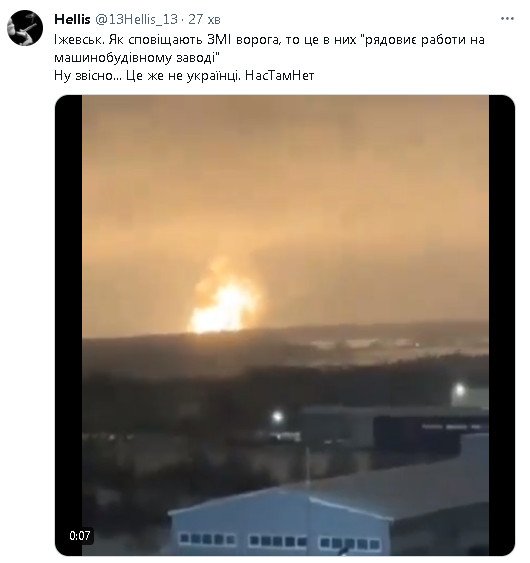The height and width of the screenshot is (563, 530).
Task: Click the street lamp glow at video center
Action: 277,417
